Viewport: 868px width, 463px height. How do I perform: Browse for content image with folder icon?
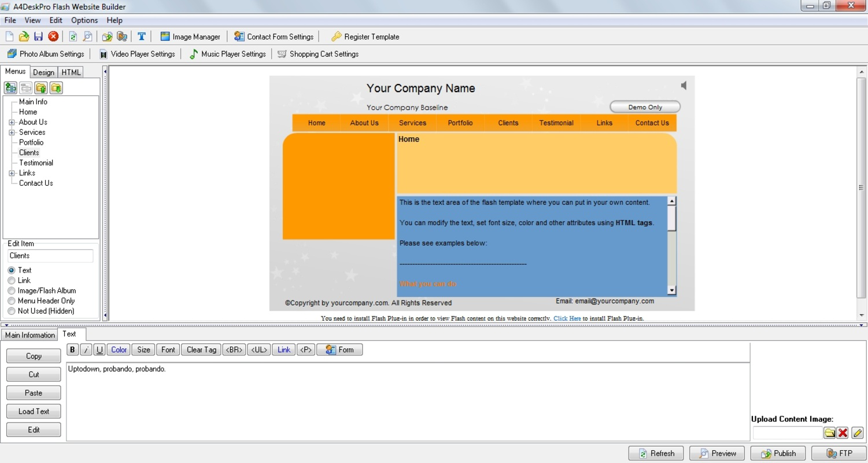[x=829, y=433]
